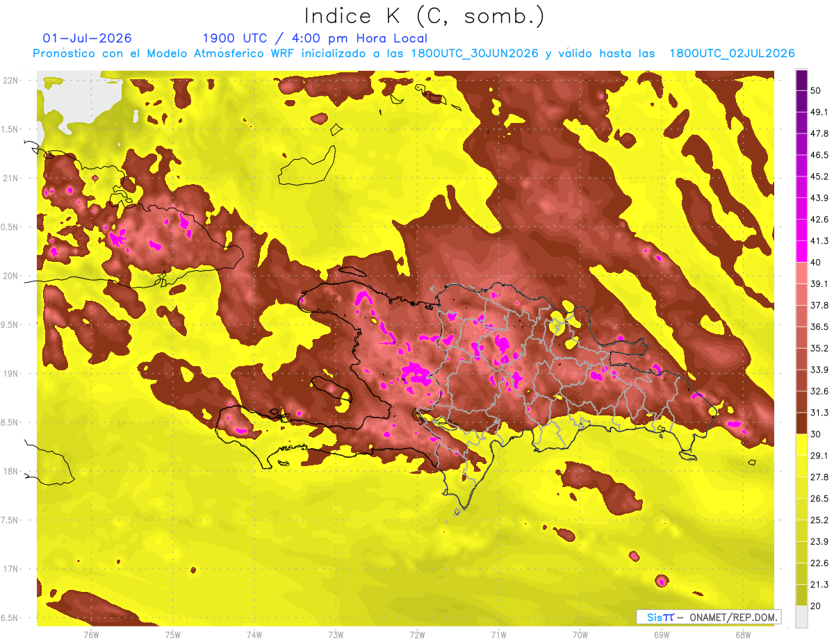Screen dimensions: 834x644
Task: Click the magenta colorbar segment between 40 and 41.3
Action: [801, 251]
